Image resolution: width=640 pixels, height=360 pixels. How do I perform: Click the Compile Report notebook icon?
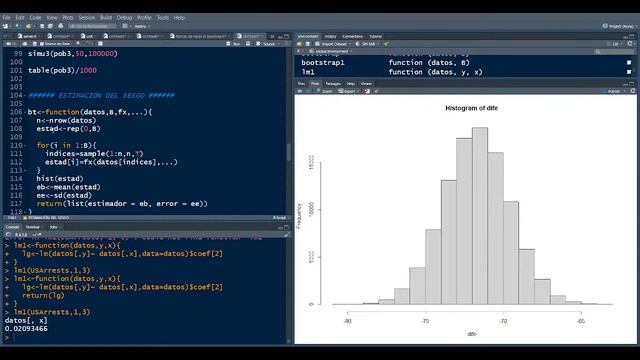coord(100,44)
